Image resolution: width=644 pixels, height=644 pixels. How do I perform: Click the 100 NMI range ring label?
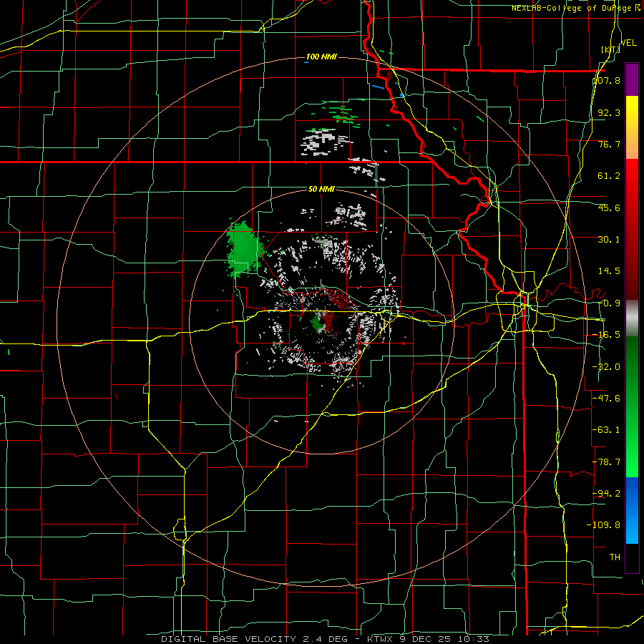[321, 57]
